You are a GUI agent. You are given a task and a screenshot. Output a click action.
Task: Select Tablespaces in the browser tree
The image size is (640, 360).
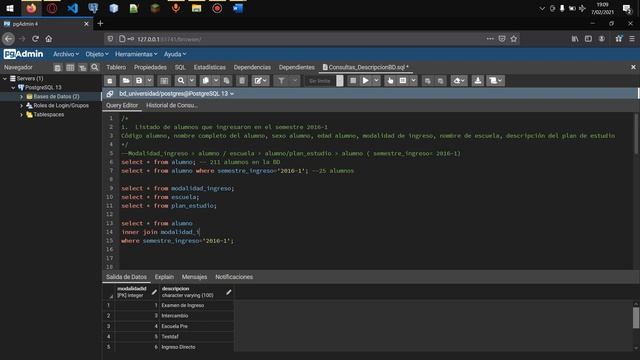49,115
